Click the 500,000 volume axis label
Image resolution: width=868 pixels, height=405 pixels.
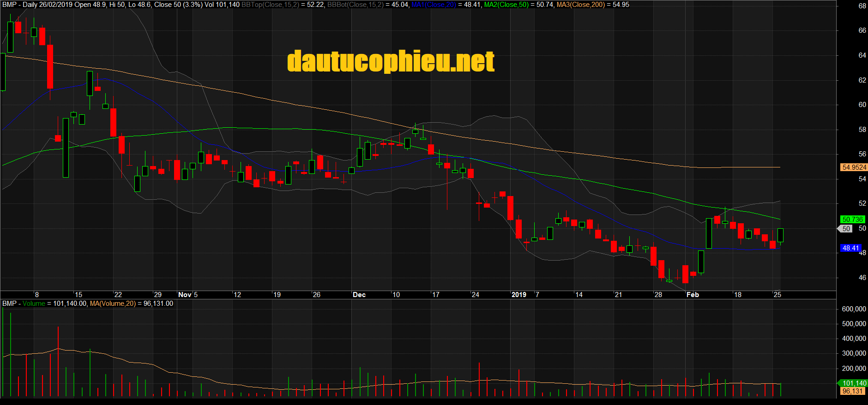point(854,324)
